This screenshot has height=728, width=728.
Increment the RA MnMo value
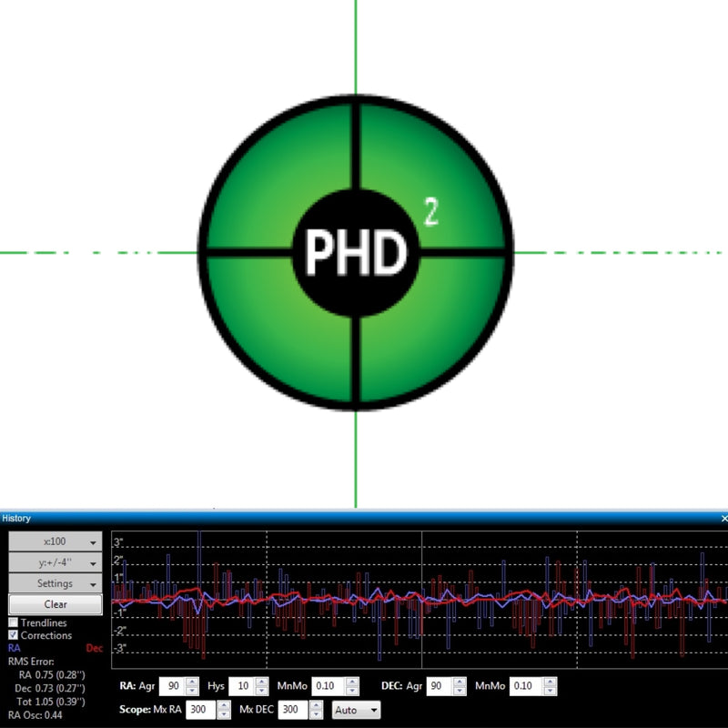[x=350, y=682]
